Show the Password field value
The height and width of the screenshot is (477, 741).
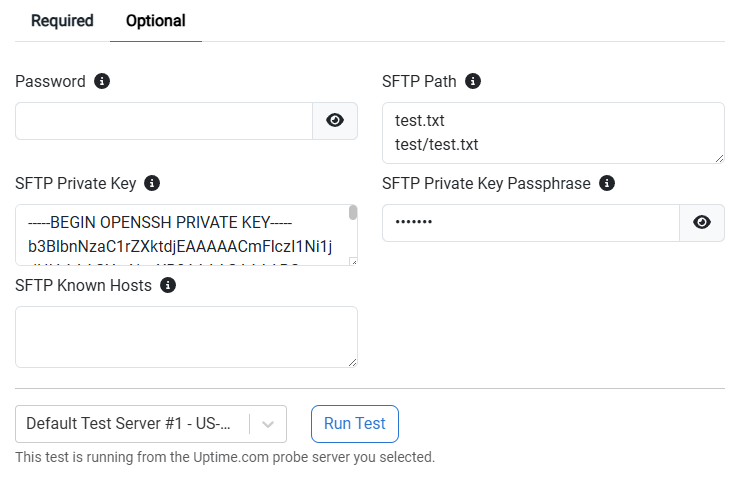point(335,121)
